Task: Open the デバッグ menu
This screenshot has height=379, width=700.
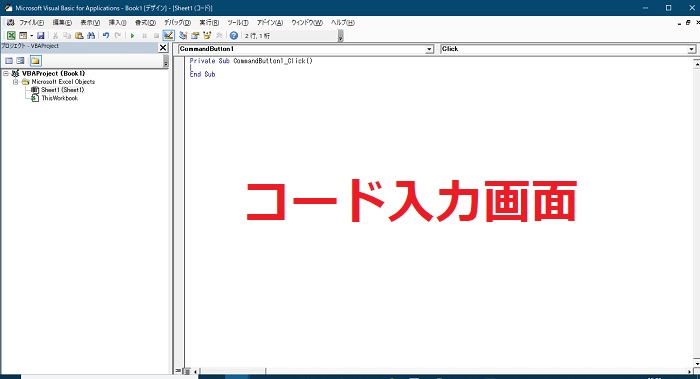Action: [x=177, y=22]
